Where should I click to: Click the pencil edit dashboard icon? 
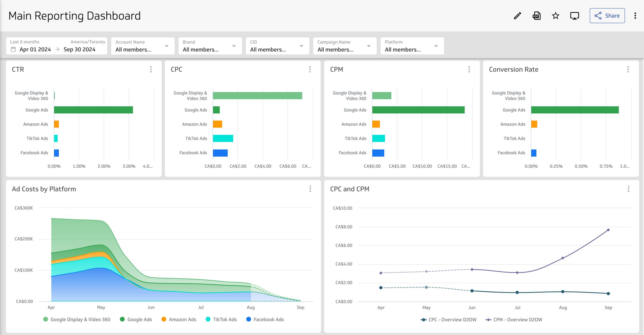point(517,16)
